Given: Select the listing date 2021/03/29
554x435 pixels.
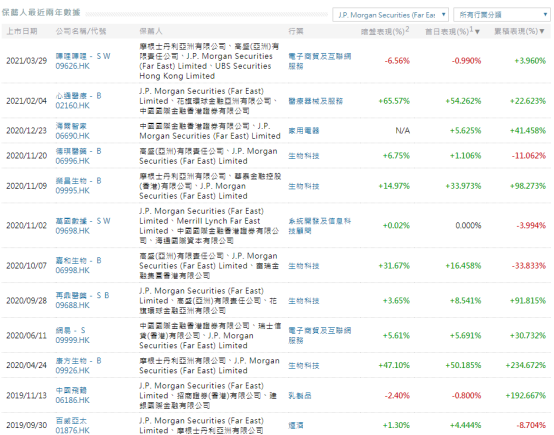Looking at the screenshot, I should 26,61.
